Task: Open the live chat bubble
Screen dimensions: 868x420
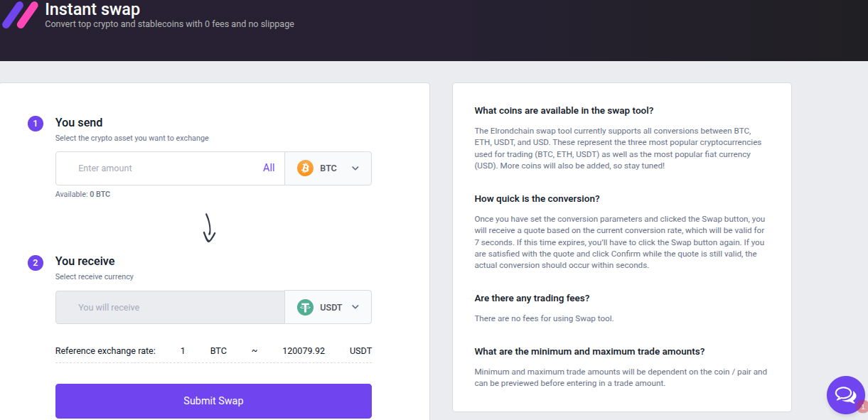Action: pyautogui.click(x=845, y=394)
